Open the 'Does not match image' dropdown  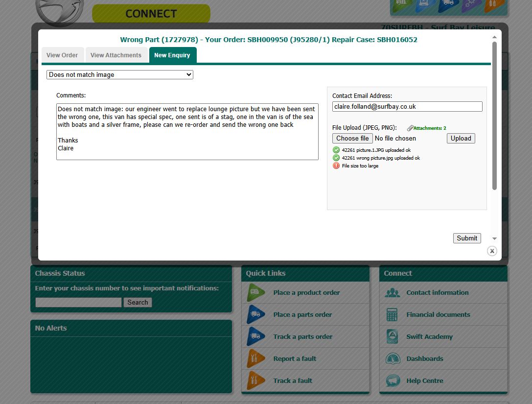pos(120,75)
